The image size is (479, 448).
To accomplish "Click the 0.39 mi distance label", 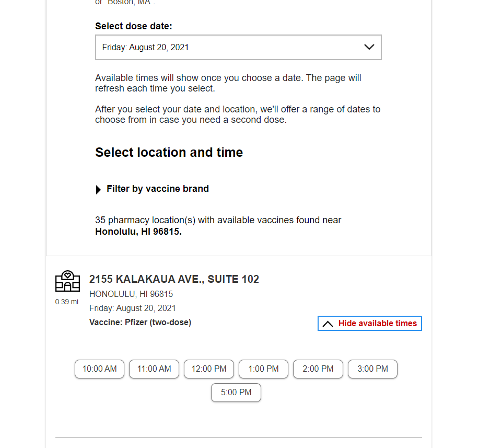I will coord(66,302).
